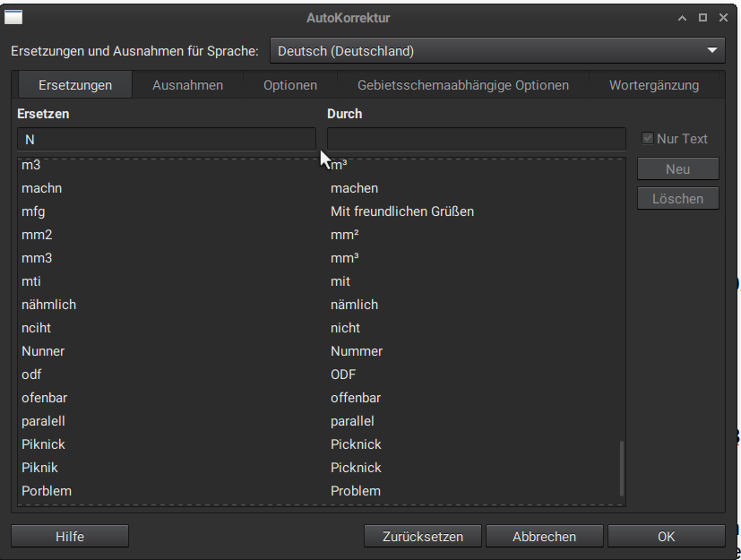
Task: Select the m3 replacement row
Action: coord(322,165)
